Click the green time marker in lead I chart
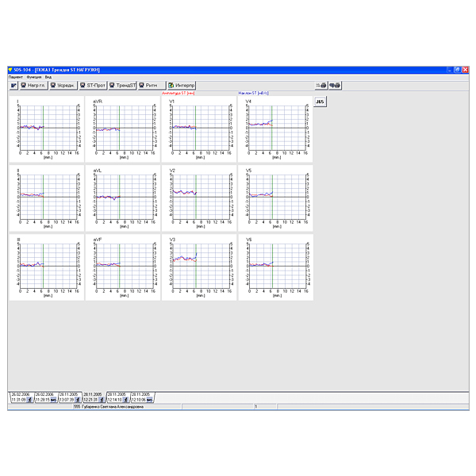The height and width of the screenshot is (476, 476). (43, 127)
